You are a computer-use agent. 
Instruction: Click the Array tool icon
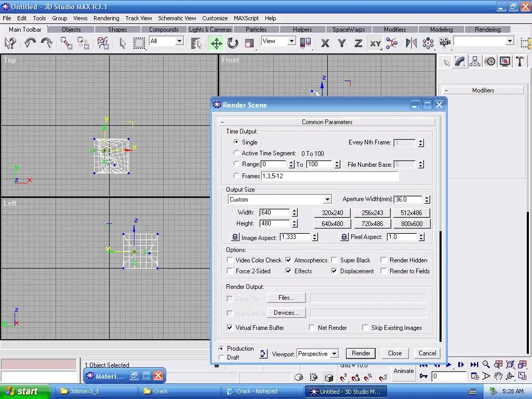[428, 43]
